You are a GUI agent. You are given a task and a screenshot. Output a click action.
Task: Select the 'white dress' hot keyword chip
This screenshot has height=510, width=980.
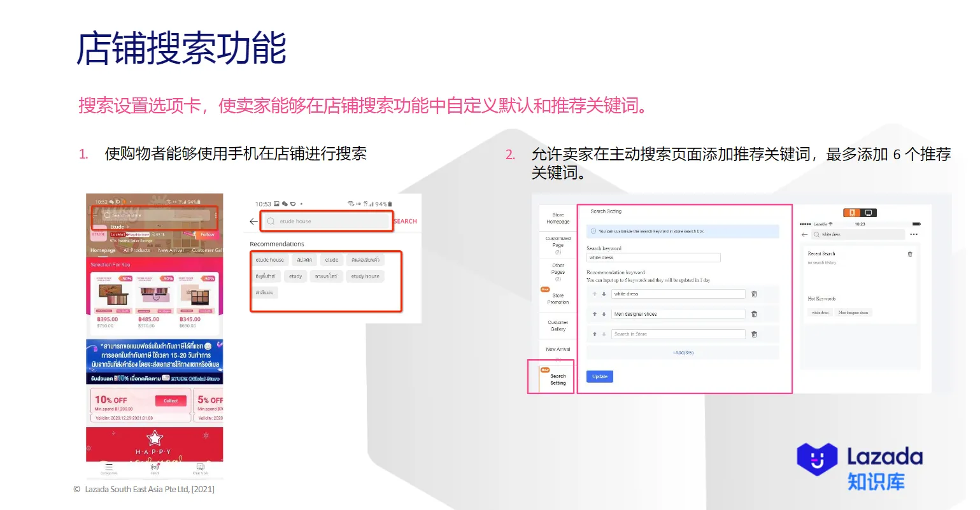(x=820, y=312)
